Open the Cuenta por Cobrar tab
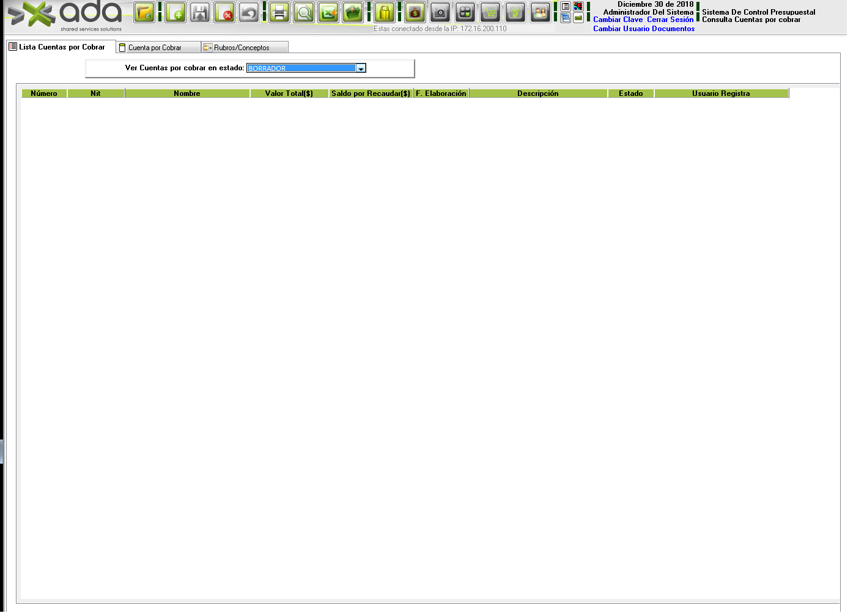Image resolution: width=856 pixels, height=616 pixels. (x=158, y=48)
